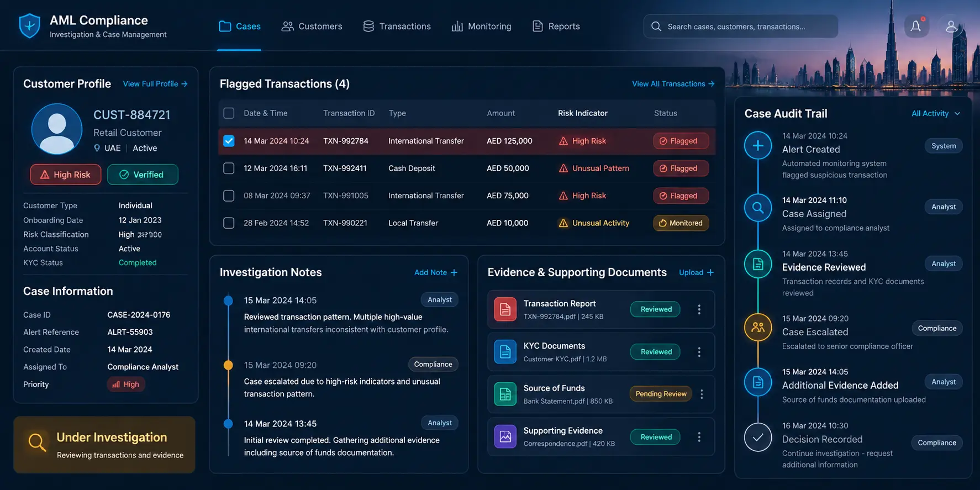Click Upload documents button
The height and width of the screenshot is (490, 980).
tap(696, 272)
